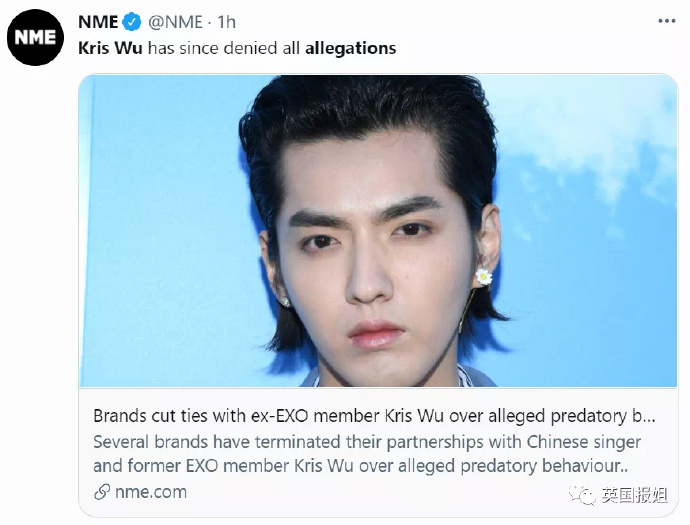Open the NME round profile avatar

tap(35, 37)
